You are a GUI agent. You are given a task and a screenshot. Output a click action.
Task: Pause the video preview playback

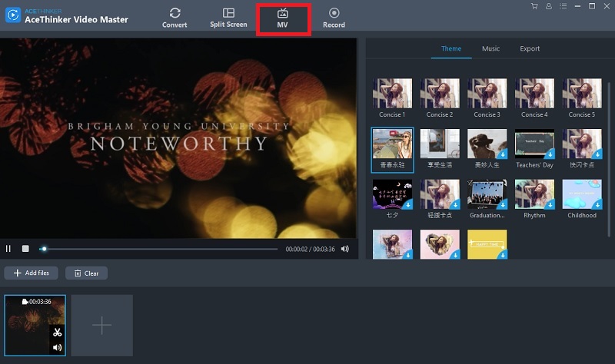8,249
